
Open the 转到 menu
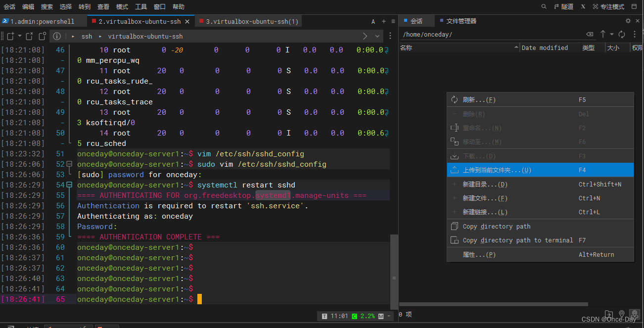tap(85, 7)
